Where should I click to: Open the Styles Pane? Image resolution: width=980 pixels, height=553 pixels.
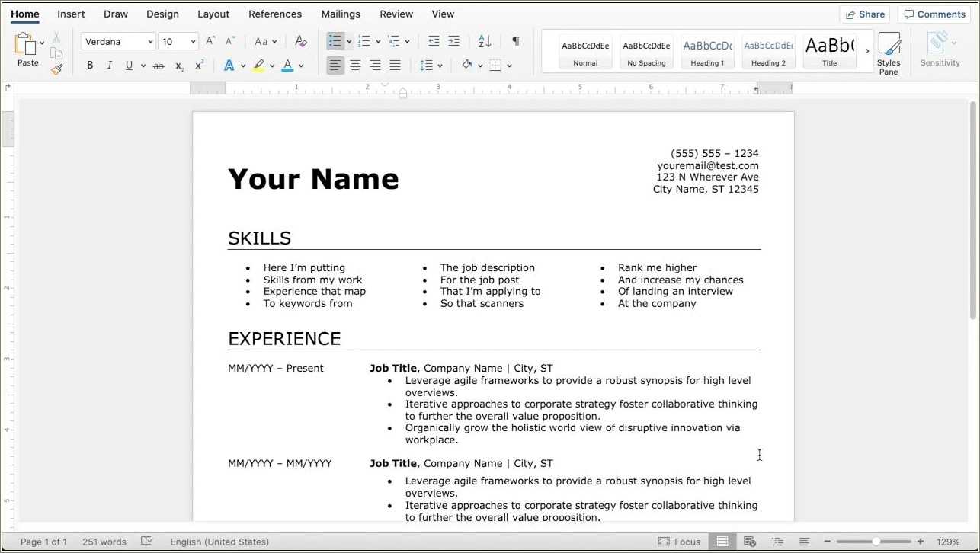[x=888, y=52]
